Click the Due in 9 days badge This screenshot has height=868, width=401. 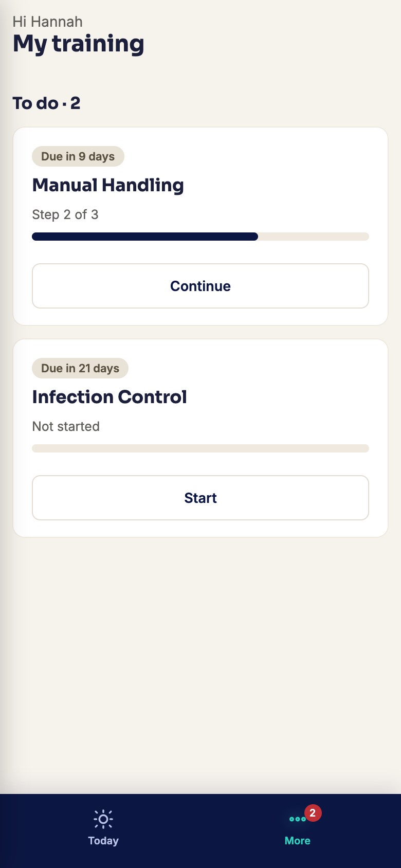[78, 156]
